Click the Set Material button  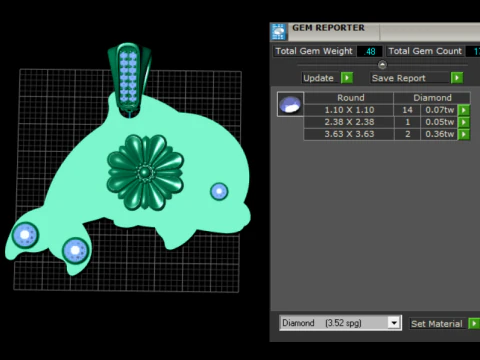click(x=437, y=323)
